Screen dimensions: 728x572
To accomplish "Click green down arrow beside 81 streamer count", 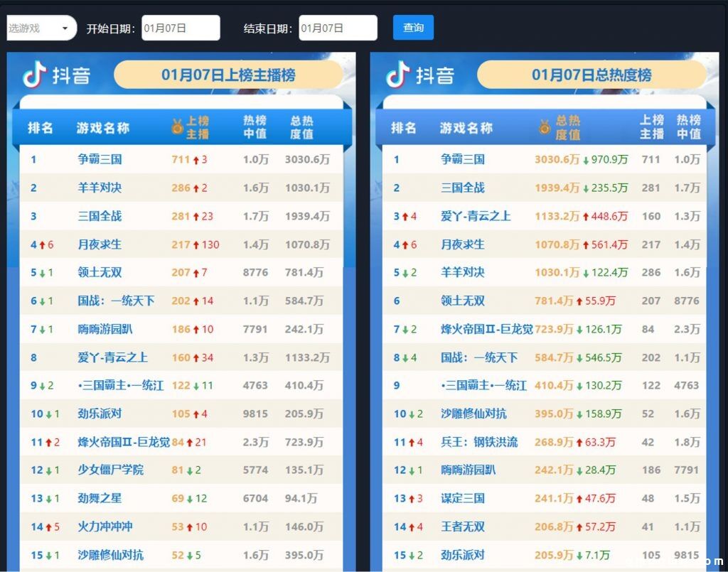I will [189, 471].
